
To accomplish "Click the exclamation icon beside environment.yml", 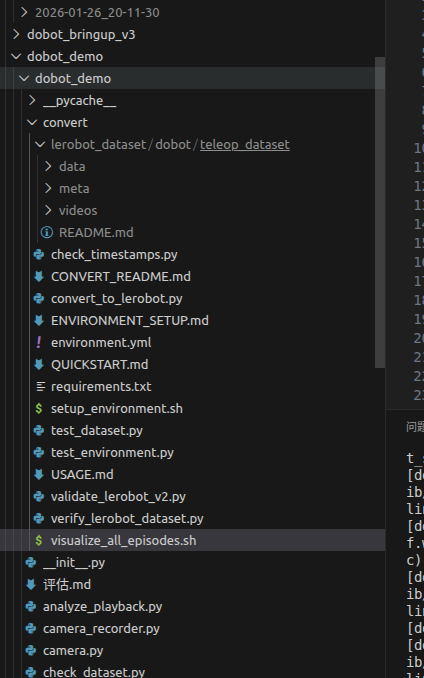I will click(39, 342).
